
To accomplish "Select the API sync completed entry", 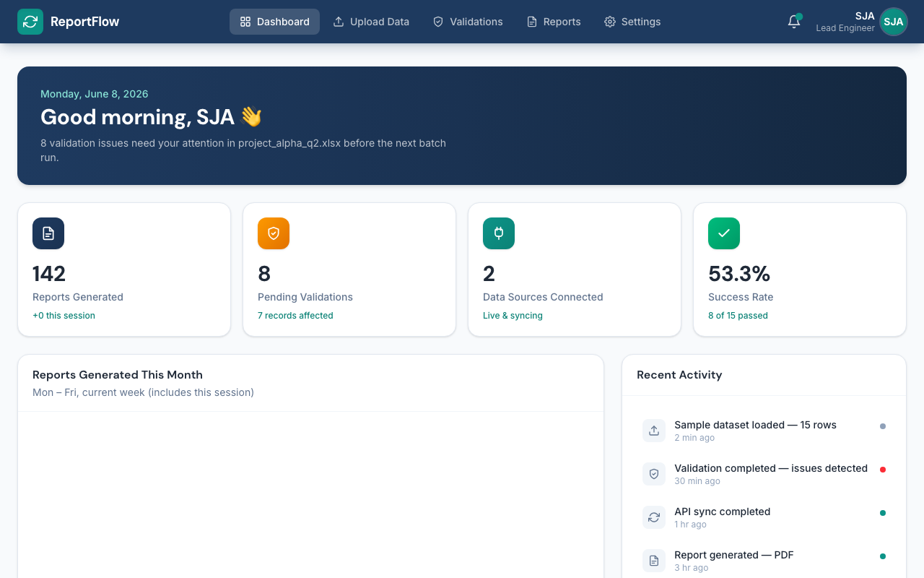I will coord(764,517).
